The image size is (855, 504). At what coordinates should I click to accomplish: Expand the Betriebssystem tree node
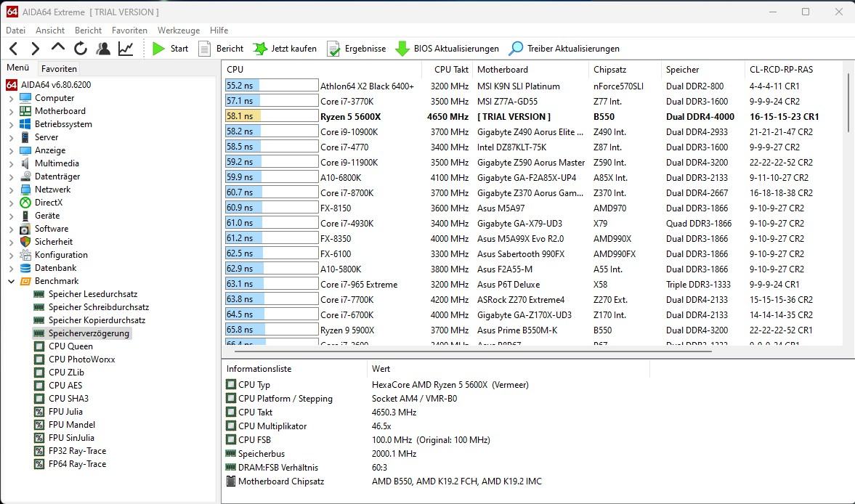pyautogui.click(x=11, y=124)
